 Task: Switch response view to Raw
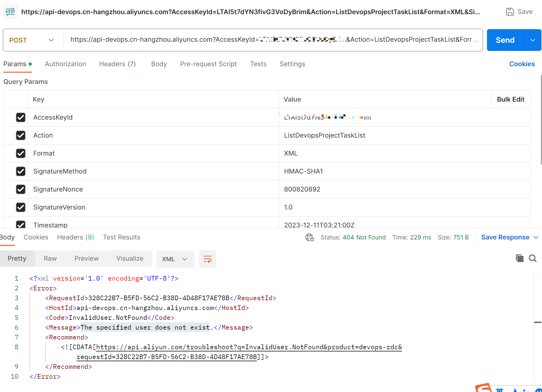tap(50, 259)
